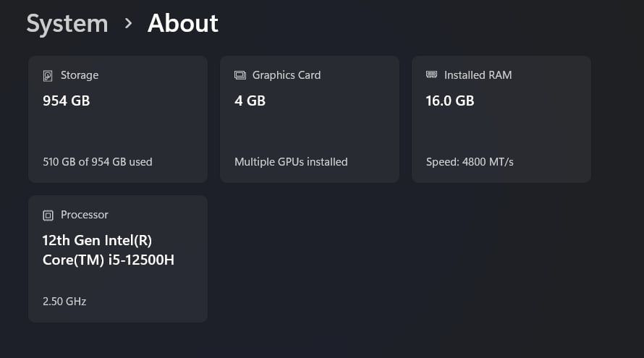
Task: Select the Storage card title label
Action: [80, 75]
